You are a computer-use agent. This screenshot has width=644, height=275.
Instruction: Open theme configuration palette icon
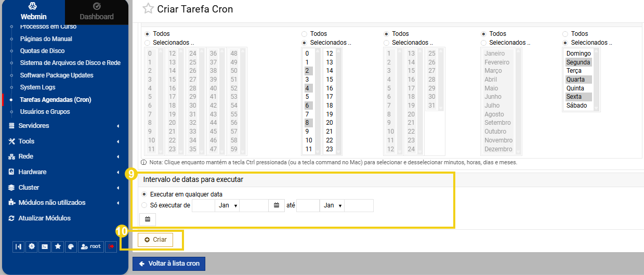pyautogui.click(x=71, y=246)
